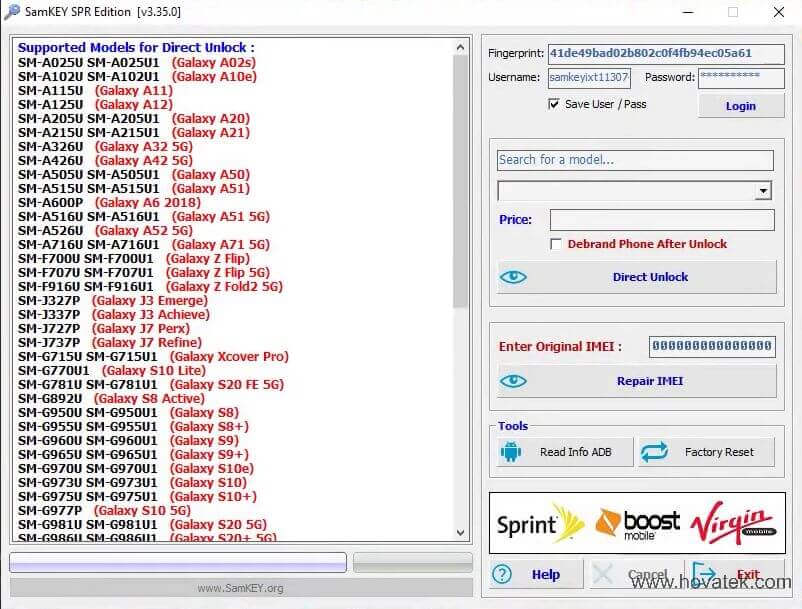
Task: Click into the Username field
Action: [589, 78]
